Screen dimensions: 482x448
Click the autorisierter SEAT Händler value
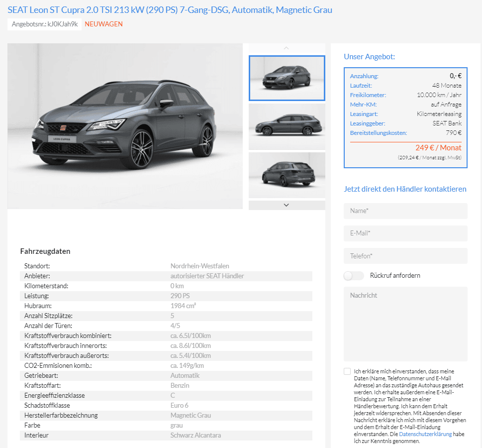[x=207, y=276]
